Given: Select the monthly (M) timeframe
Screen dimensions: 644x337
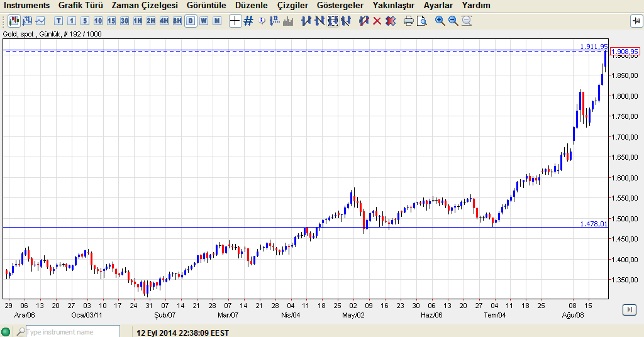Looking at the screenshot, I should coord(217,21).
